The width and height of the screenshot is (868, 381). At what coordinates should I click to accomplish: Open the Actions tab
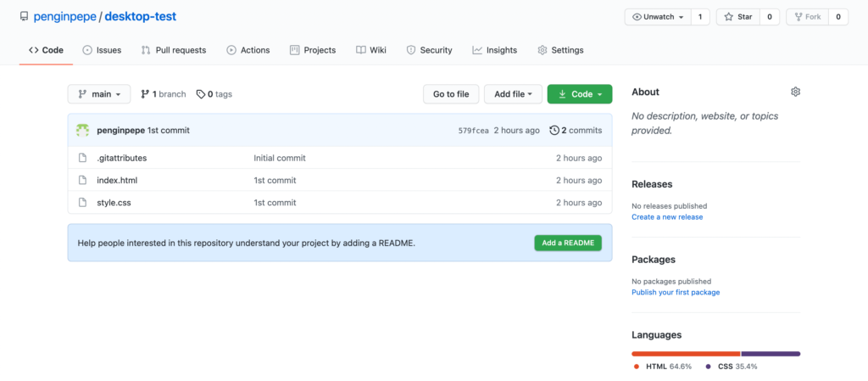tap(248, 50)
